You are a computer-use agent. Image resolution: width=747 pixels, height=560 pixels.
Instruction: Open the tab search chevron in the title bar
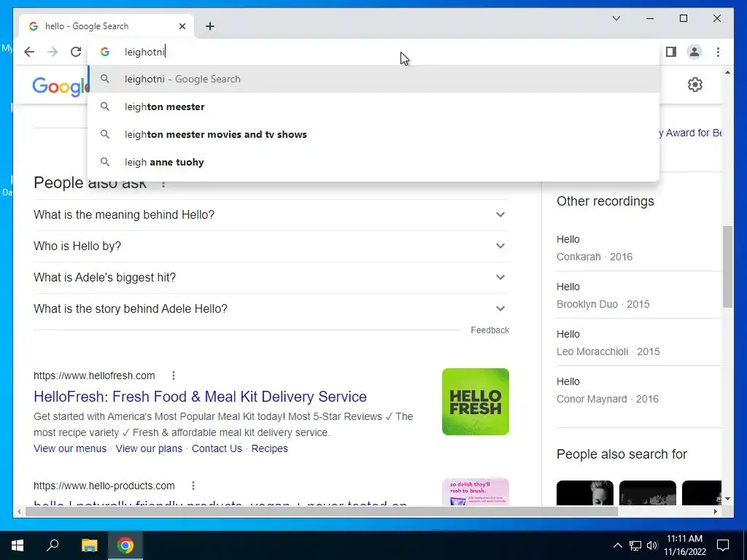point(616,18)
